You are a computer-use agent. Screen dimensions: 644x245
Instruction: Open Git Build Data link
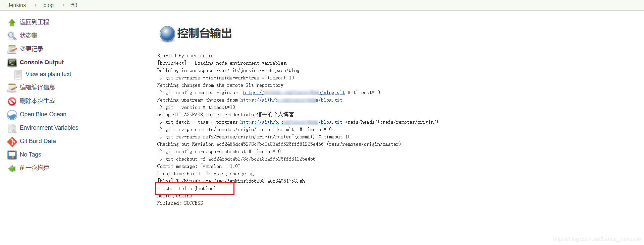point(38,141)
